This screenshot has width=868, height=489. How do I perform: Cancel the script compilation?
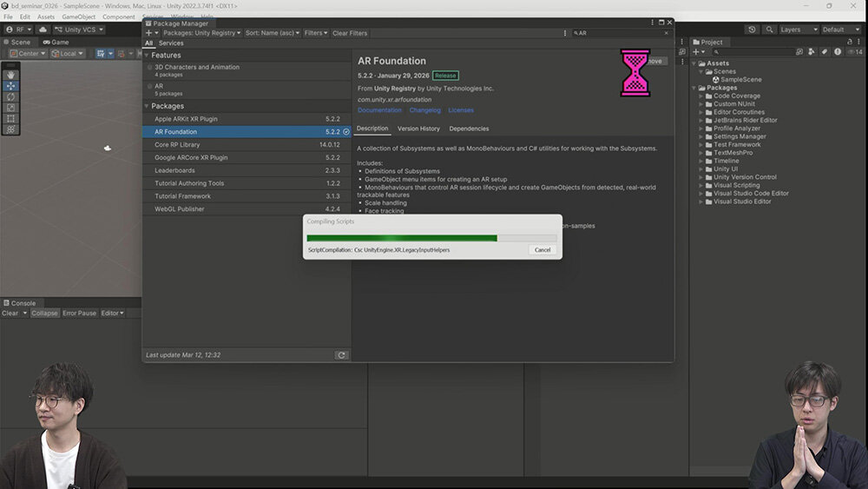coord(542,250)
